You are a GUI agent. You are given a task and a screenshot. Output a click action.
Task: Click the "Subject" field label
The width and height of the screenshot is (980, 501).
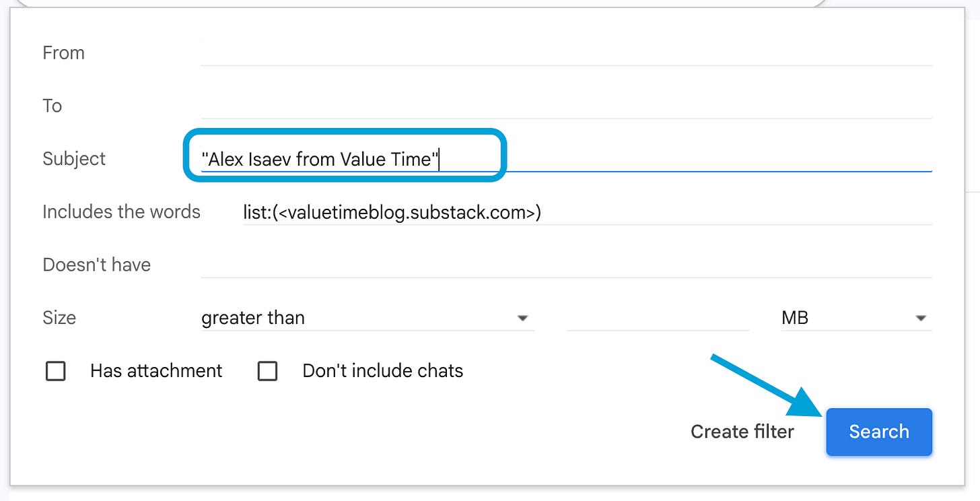click(74, 159)
